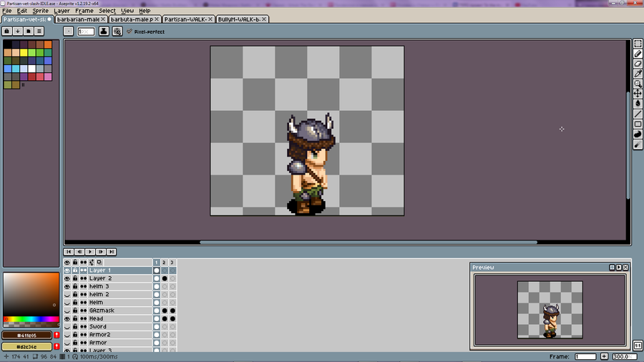Select the Rectangle shape tool
Screen dimensions: 644x362
click(x=638, y=124)
